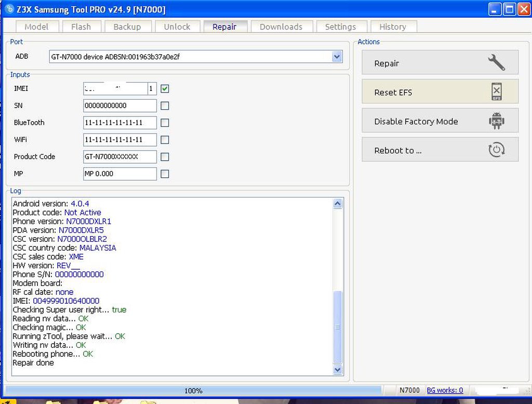Image resolution: width=532 pixels, height=404 pixels.
Task: Open the BG works link
Action: pos(444,390)
